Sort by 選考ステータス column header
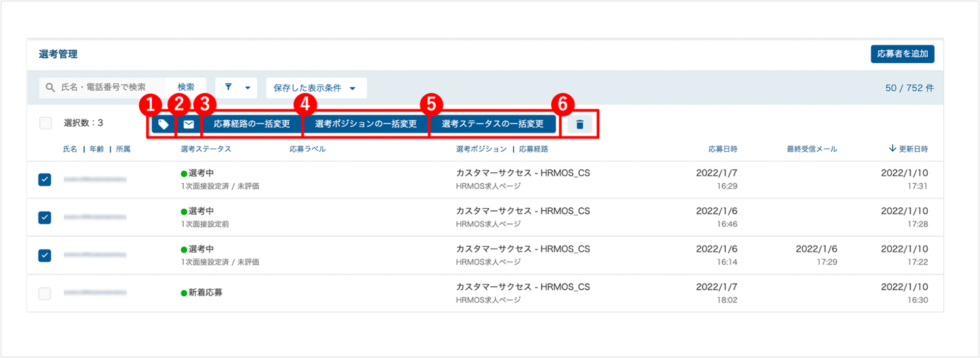The image size is (980, 358). pos(206,148)
